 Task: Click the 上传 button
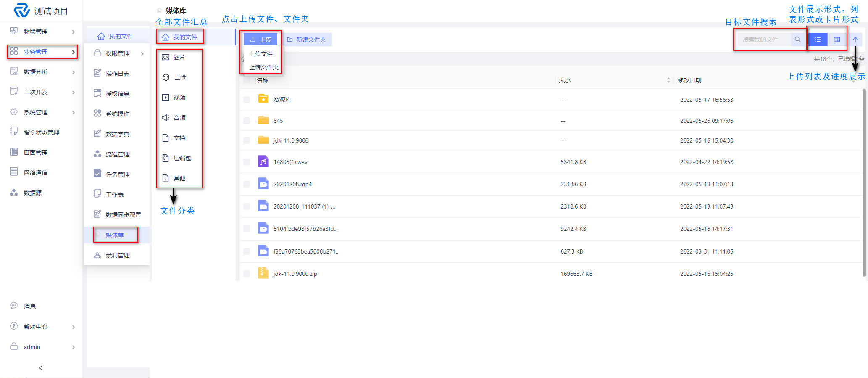(x=260, y=40)
